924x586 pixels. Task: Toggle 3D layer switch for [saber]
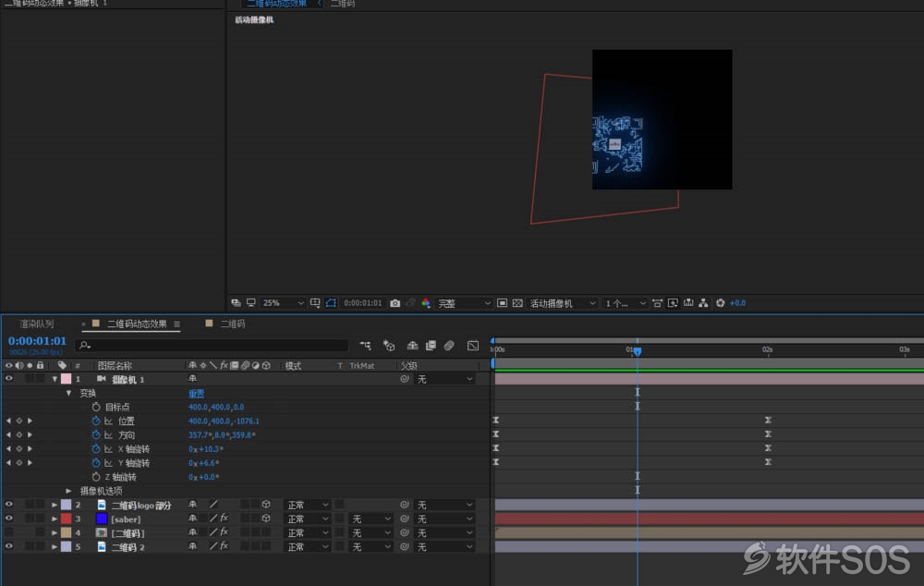point(266,519)
